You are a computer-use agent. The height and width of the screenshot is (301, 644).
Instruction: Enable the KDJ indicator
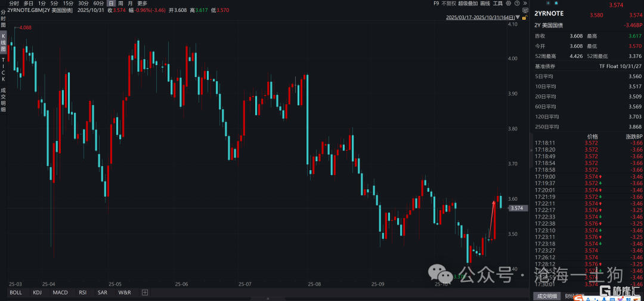(37, 293)
